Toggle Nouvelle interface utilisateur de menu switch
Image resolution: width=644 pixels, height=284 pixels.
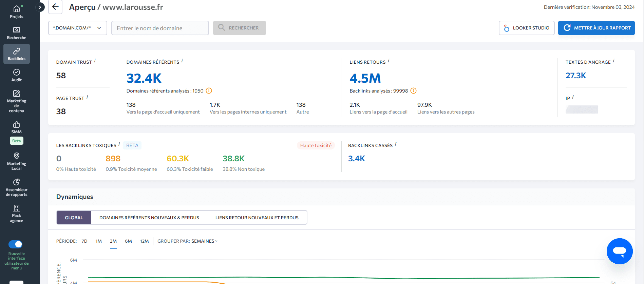click(15, 244)
